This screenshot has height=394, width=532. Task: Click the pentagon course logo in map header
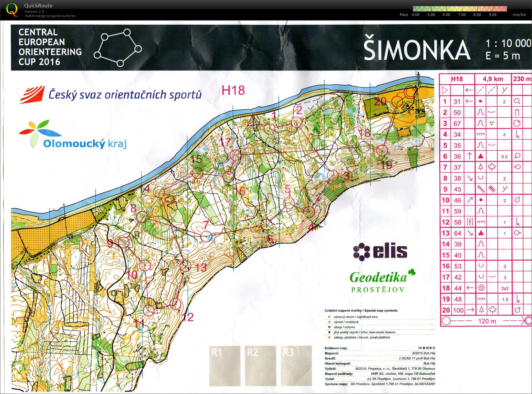click(118, 48)
